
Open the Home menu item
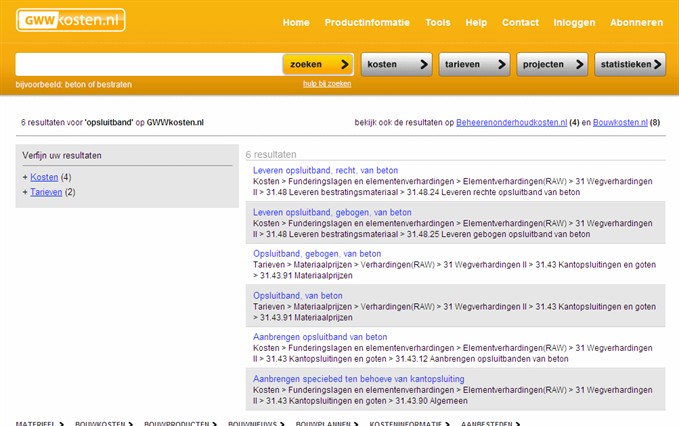pos(296,23)
